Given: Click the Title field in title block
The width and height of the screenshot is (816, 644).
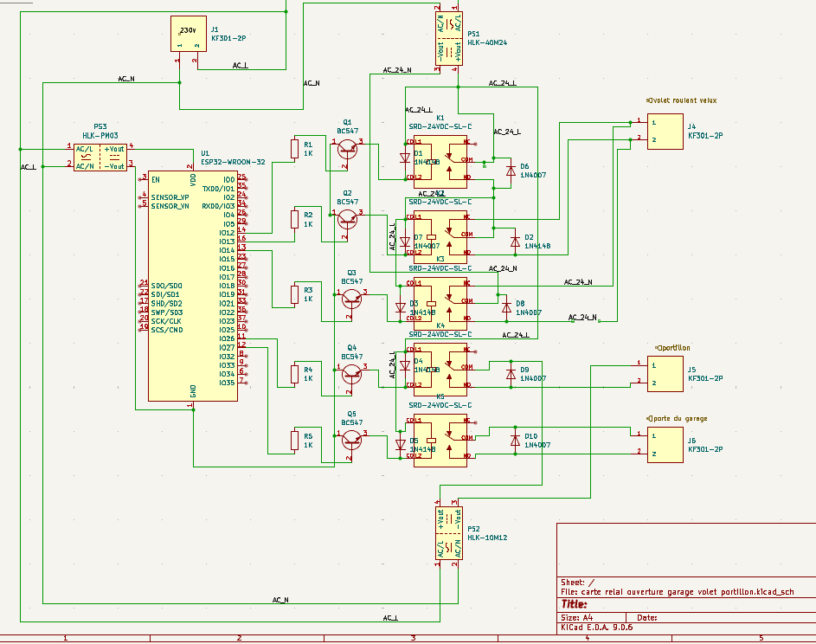Looking at the screenshot, I should click(x=575, y=604).
